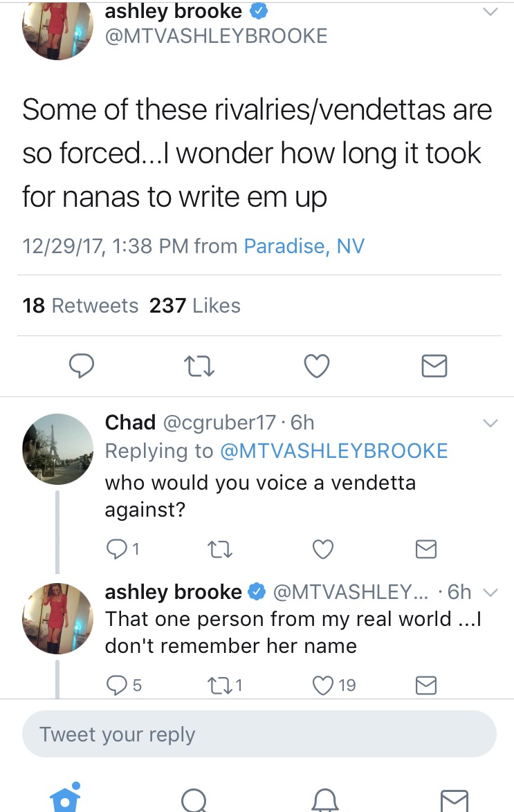Open replies on ashley's reply showing 5

[117, 685]
